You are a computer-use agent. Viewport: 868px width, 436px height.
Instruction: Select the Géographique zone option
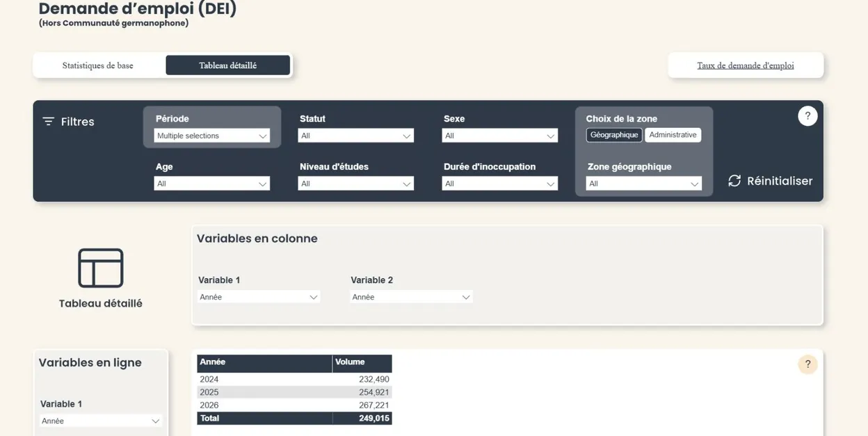coord(614,135)
